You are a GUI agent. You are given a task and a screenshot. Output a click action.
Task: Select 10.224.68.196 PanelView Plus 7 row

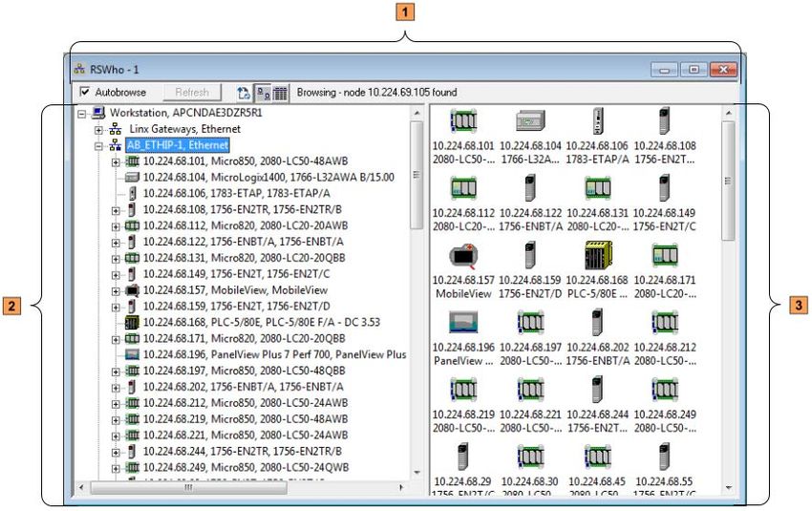[274, 354]
